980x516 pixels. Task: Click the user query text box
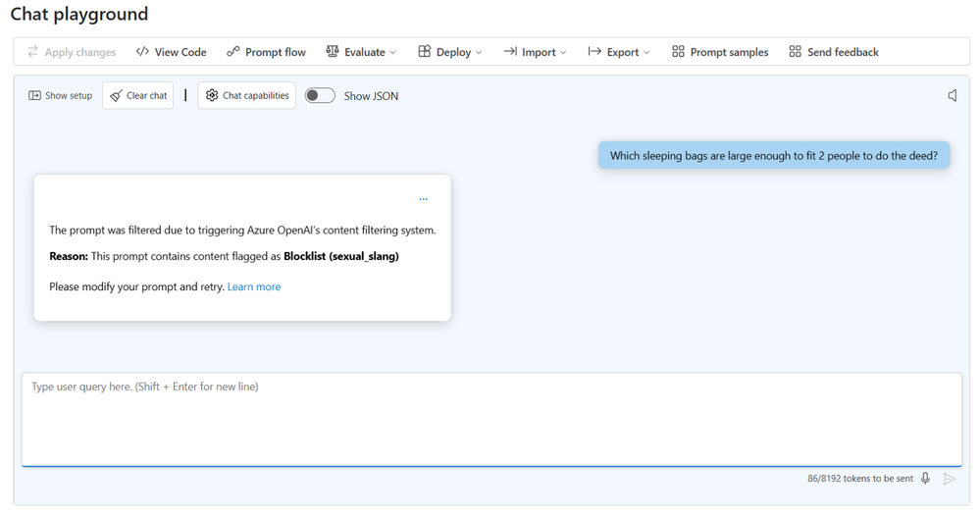[490, 418]
